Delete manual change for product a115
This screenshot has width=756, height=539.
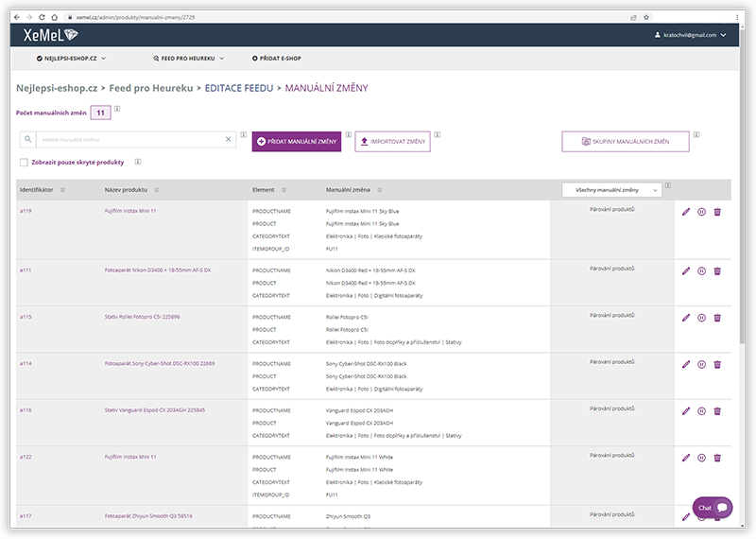point(717,318)
